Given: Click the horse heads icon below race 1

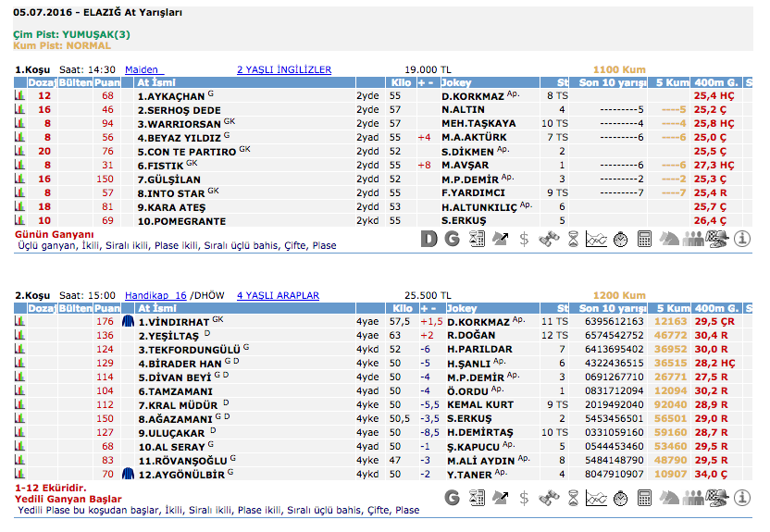Looking at the screenshot, I should tap(669, 239).
